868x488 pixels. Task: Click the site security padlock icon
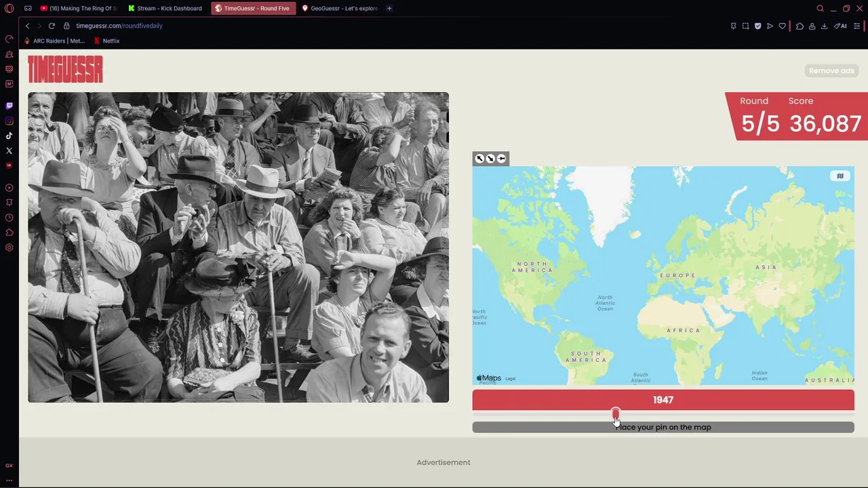pyautogui.click(x=66, y=26)
